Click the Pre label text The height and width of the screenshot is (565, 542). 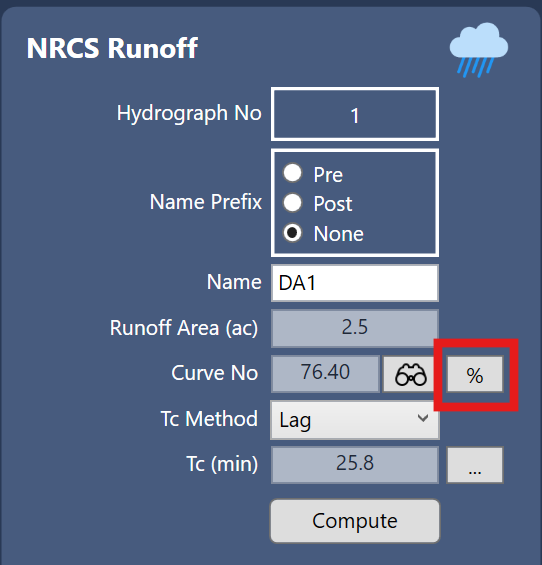click(x=328, y=175)
